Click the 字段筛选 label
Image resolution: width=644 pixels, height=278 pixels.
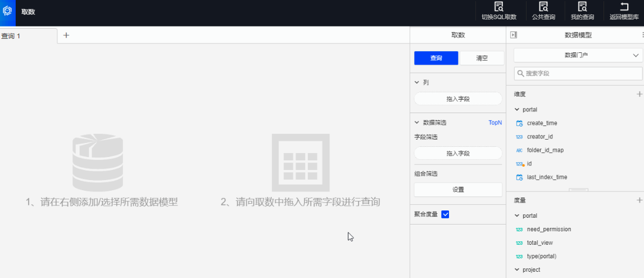426,137
